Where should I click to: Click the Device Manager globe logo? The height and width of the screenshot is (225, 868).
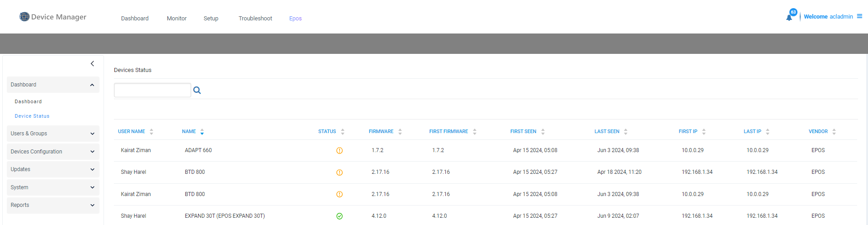(x=24, y=17)
